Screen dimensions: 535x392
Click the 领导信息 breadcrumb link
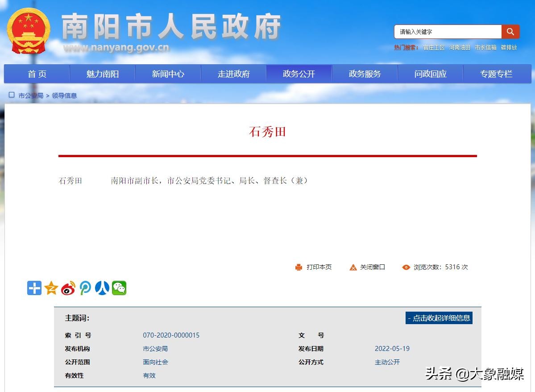[x=64, y=96]
